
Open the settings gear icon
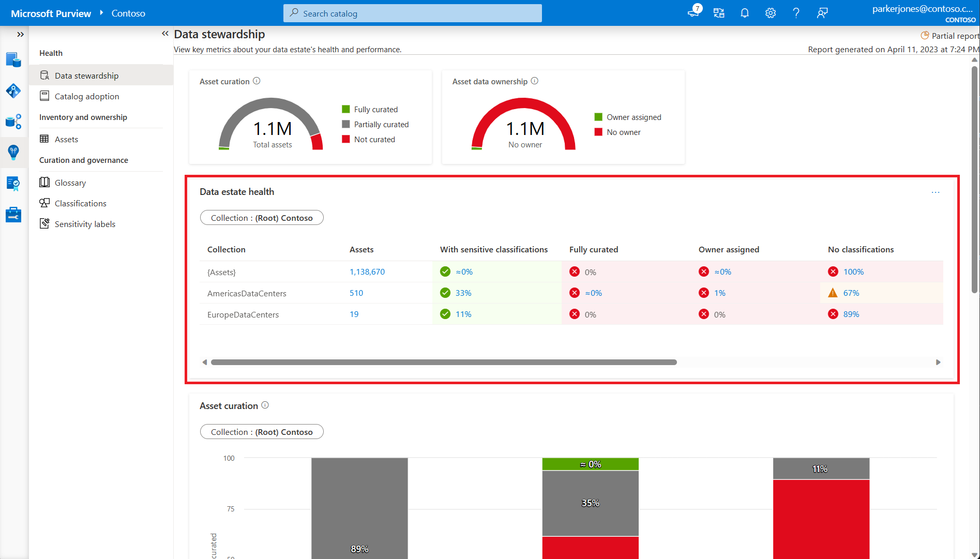pos(770,13)
